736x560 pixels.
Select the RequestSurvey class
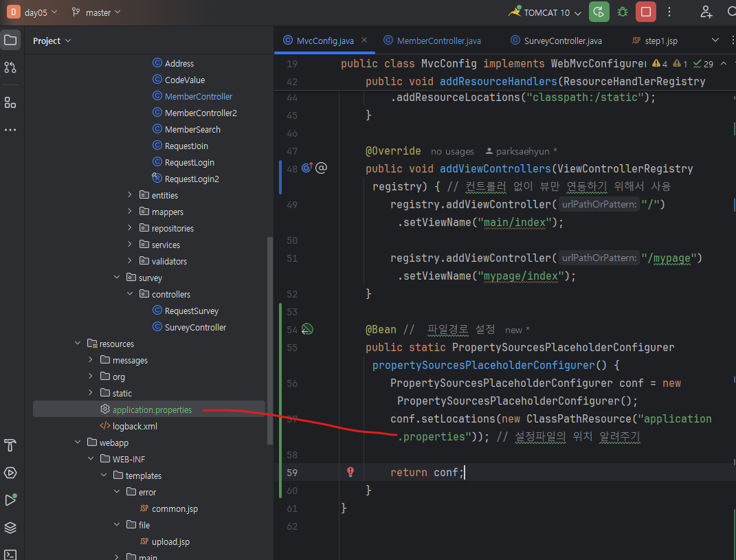186,311
